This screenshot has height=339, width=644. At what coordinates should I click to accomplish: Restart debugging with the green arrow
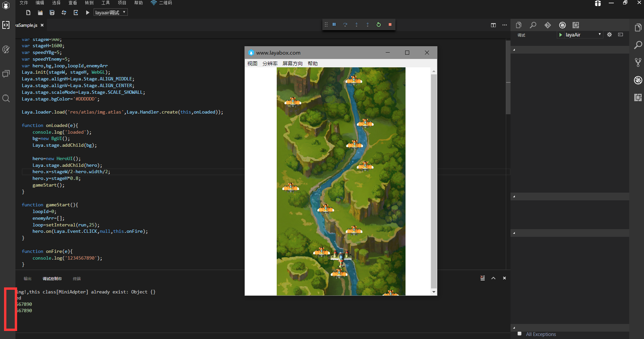coord(379,24)
